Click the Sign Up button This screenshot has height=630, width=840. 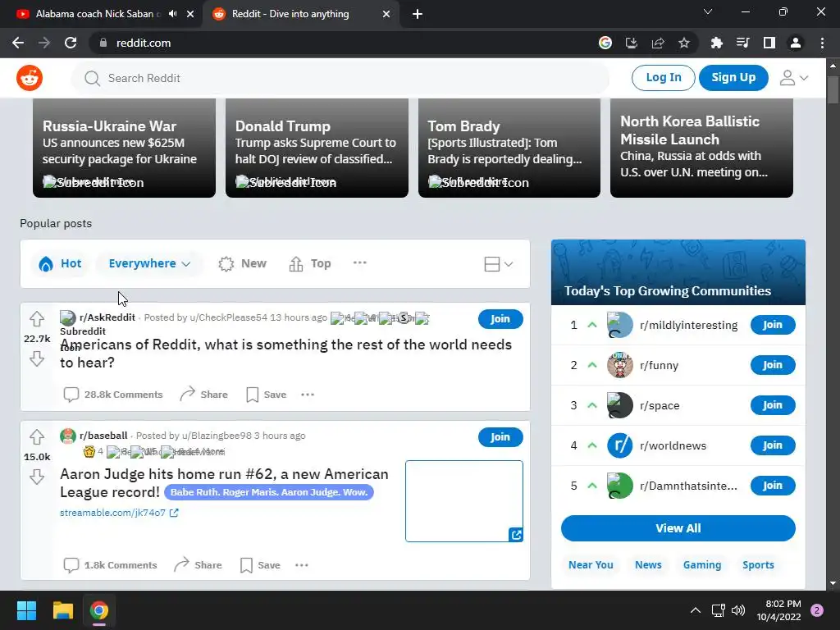click(x=733, y=78)
